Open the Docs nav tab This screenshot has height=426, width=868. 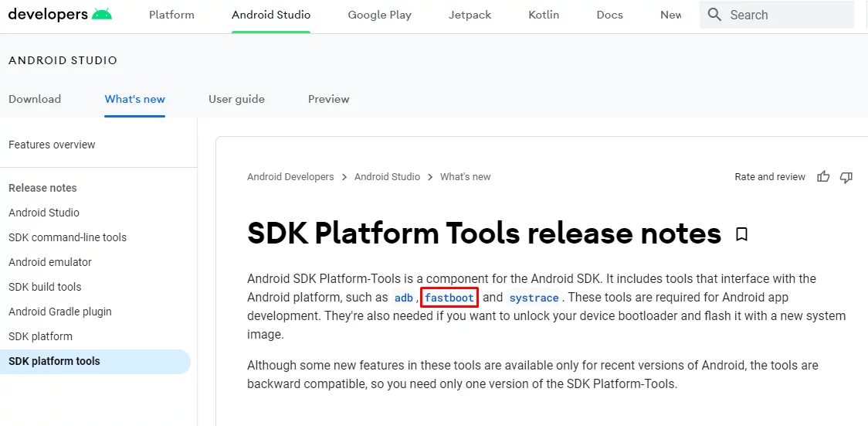point(609,15)
